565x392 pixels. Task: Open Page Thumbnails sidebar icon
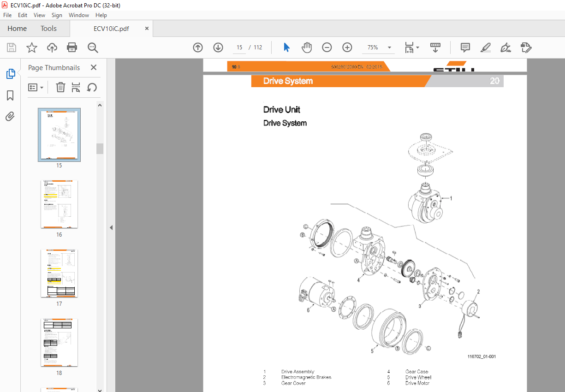(10, 74)
